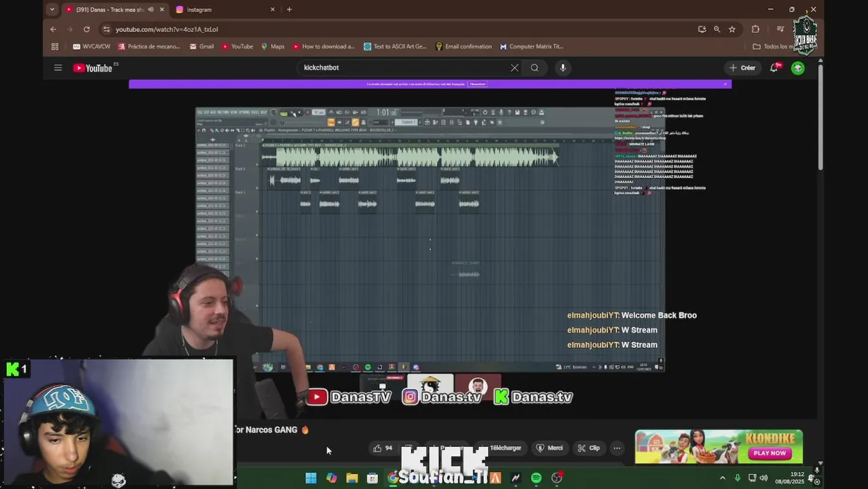Open the Computer Matrix bookmark
Screen dimensions: 868x489
pos(531,47)
